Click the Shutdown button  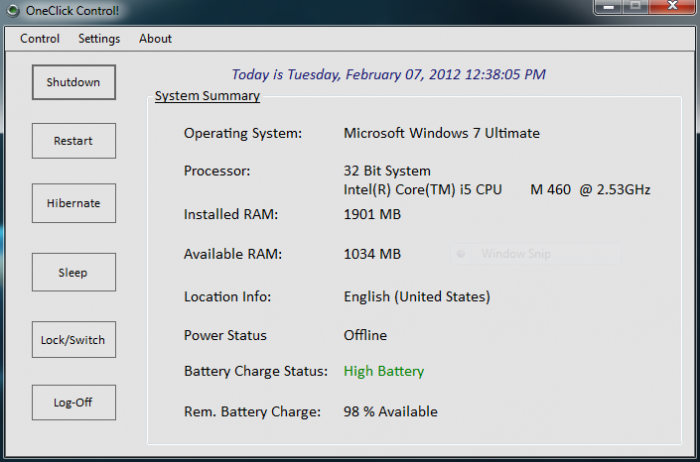click(x=74, y=82)
